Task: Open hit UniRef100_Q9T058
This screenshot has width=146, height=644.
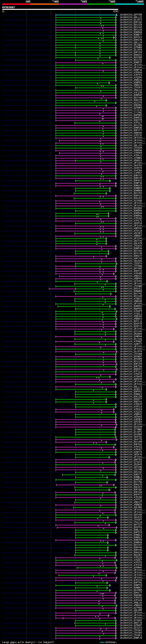Action: (x=131, y=15)
